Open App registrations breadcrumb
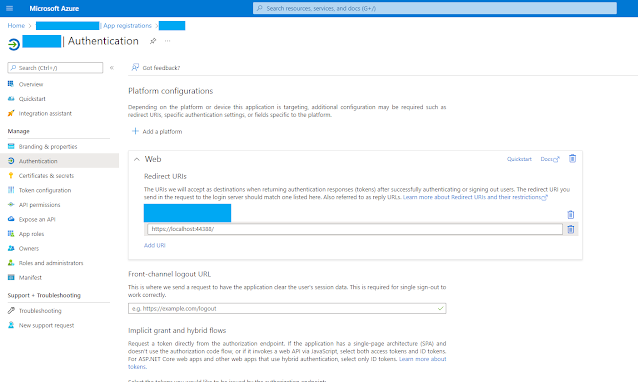This screenshot has width=638, height=382. coord(127,25)
